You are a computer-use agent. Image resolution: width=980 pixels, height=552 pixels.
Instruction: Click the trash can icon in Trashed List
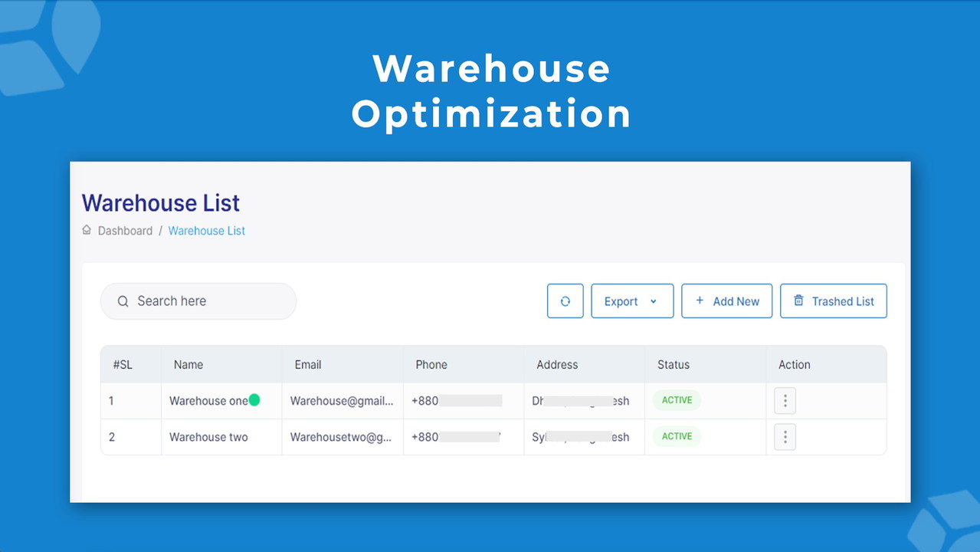coord(798,301)
